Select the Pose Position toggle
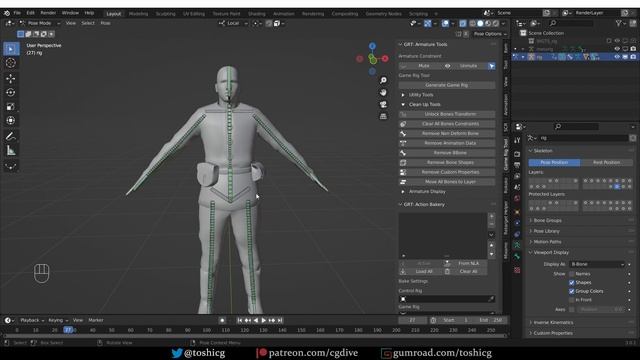 554,162
